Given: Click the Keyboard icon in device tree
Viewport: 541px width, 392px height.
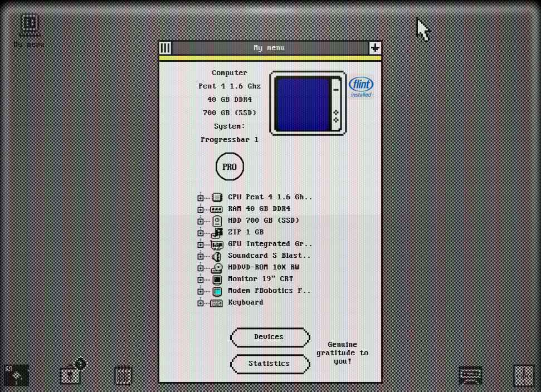Looking at the screenshot, I should click(217, 302).
